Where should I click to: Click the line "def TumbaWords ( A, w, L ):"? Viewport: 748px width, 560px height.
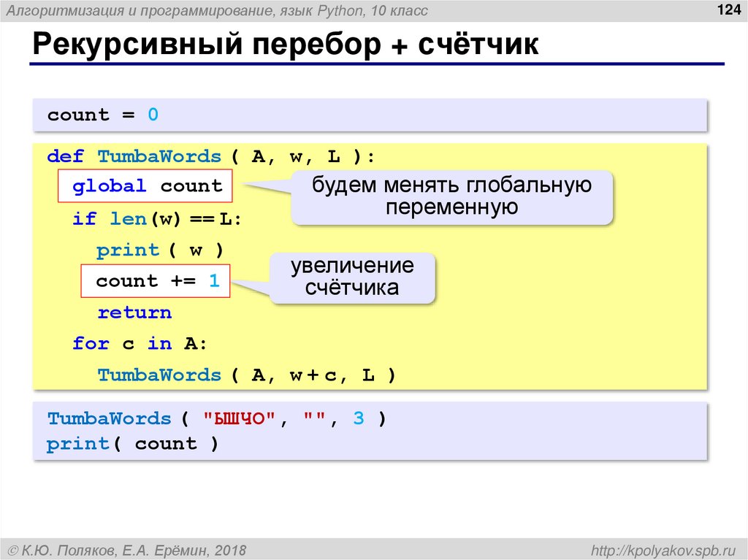pos(211,156)
